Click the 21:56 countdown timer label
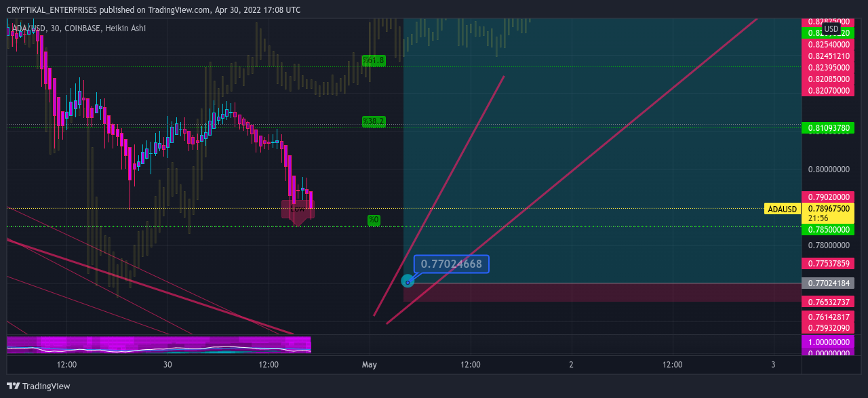 pyautogui.click(x=818, y=218)
